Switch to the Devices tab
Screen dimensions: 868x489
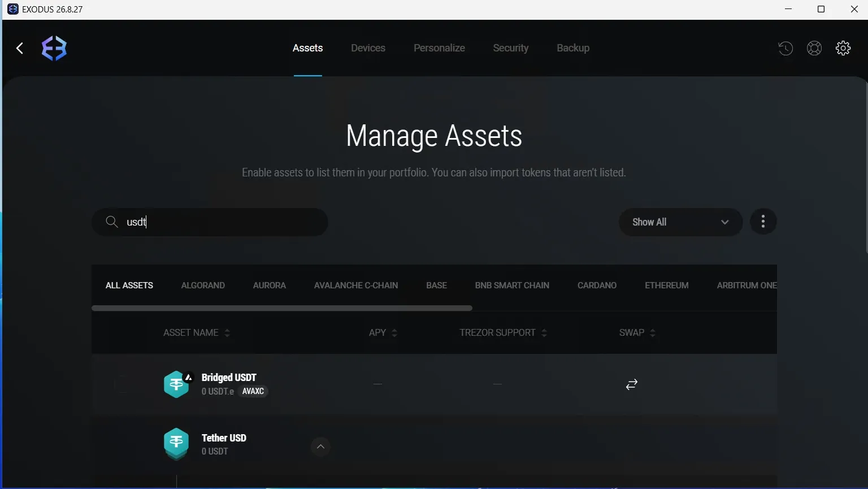pyautogui.click(x=368, y=48)
